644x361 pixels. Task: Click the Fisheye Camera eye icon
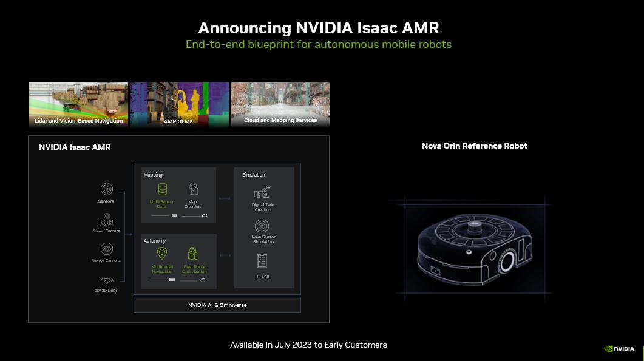[x=106, y=250]
